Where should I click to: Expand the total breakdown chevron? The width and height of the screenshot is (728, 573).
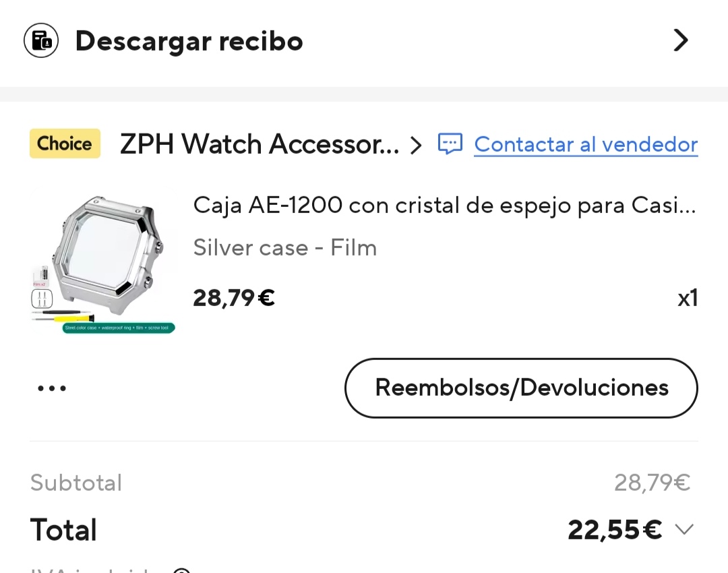coord(684,529)
